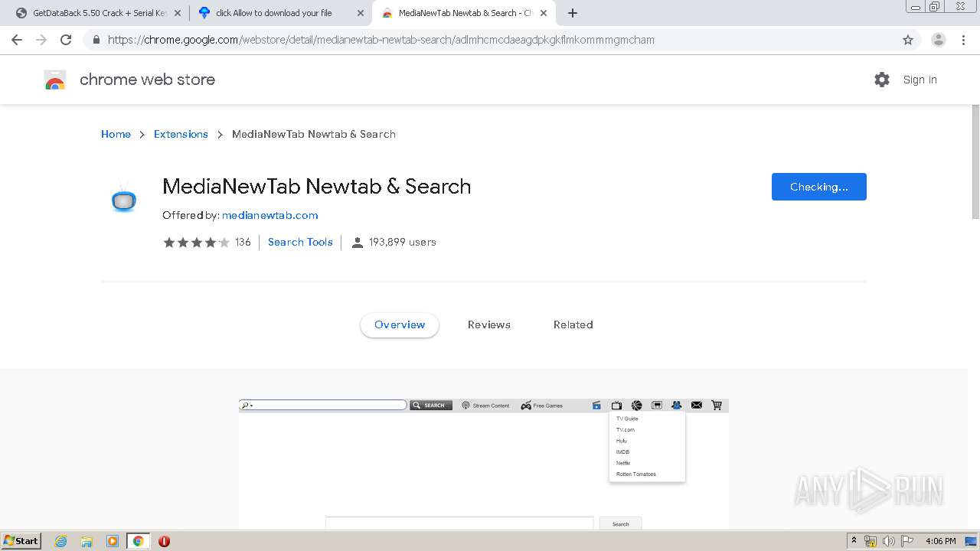Open the volume tray icon
Screen dimensions: 980x551
click(x=888, y=541)
